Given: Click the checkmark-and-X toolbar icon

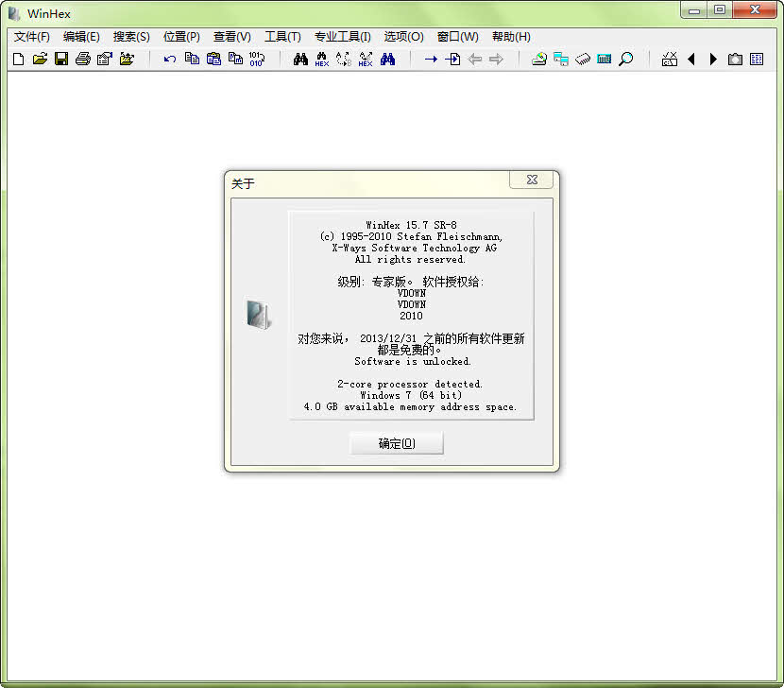Looking at the screenshot, I should point(670,59).
